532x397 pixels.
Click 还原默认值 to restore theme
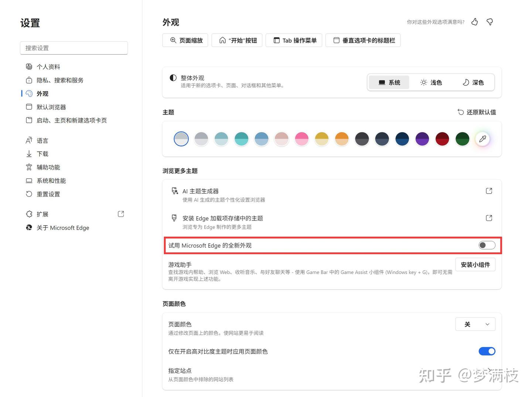click(x=477, y=112)
